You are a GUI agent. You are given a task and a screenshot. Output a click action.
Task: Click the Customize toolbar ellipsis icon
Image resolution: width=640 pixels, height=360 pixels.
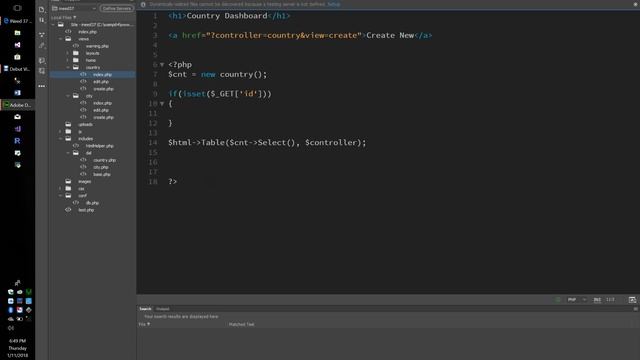(42, 86)
